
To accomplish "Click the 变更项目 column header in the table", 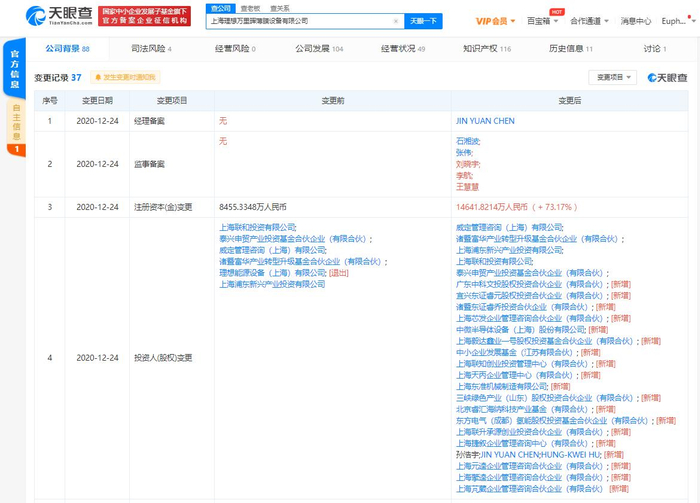I will (x=172, y=101).
